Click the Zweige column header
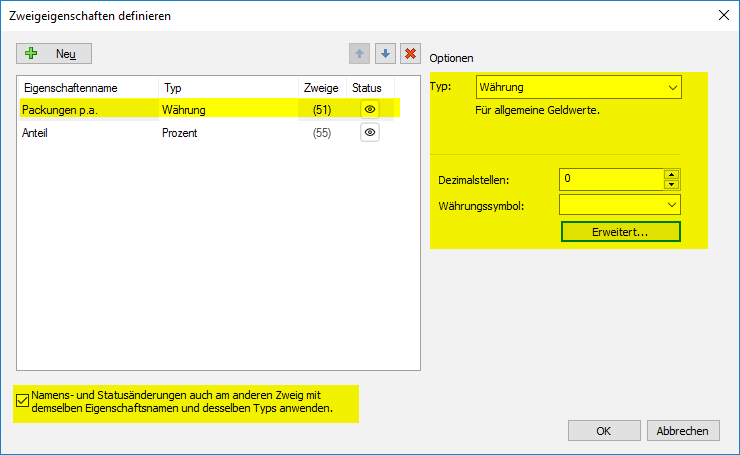 (320, 88)
